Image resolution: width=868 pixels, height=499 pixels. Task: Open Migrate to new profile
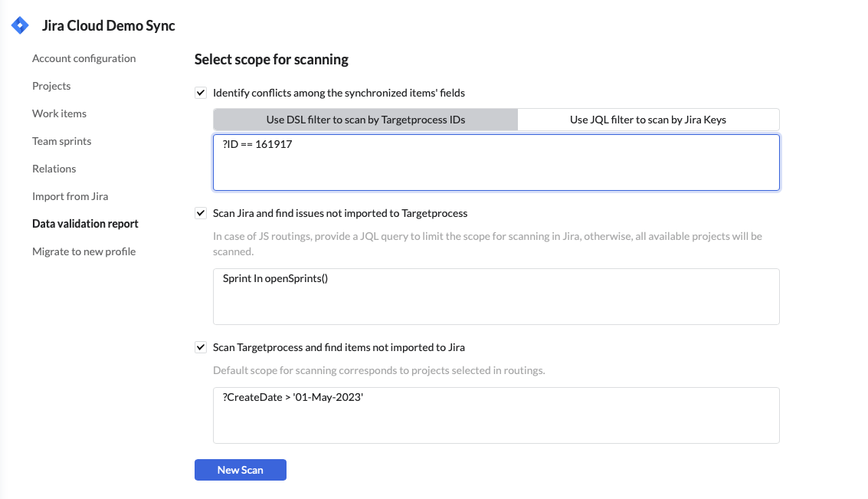(x=84, y=251)
